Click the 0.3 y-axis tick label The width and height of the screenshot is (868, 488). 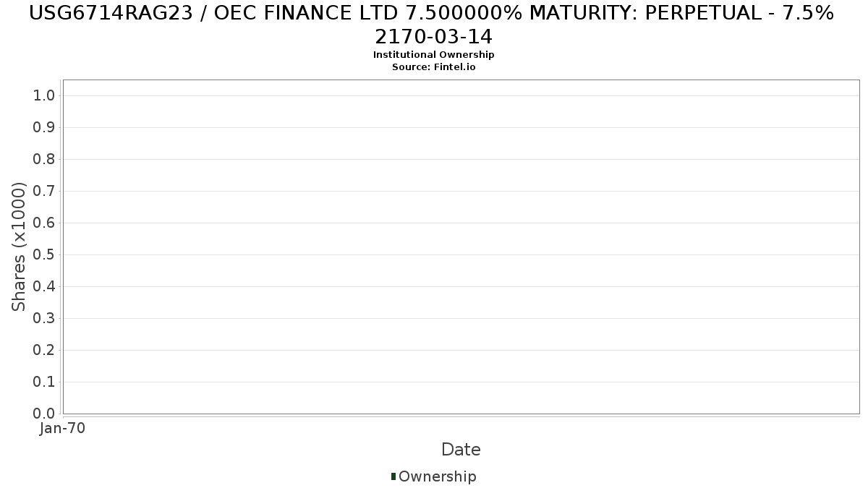tap(43, 318)
